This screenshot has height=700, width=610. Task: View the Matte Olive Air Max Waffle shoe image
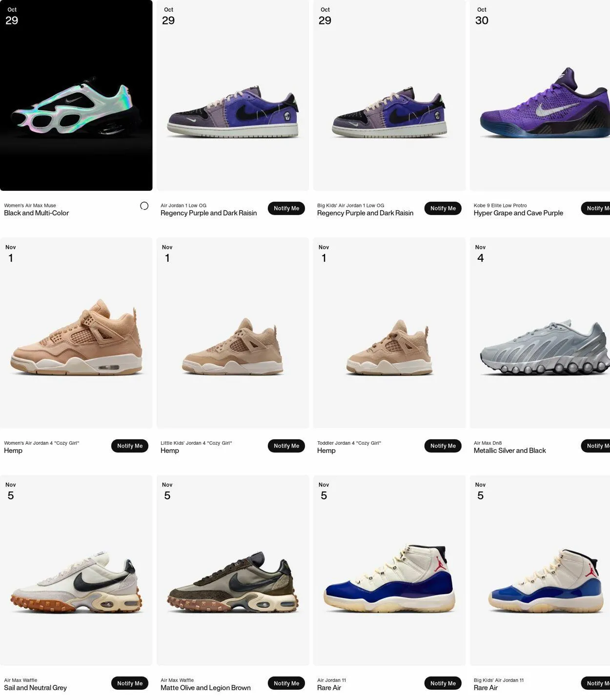pyautogui.click(x=233, y=570)
